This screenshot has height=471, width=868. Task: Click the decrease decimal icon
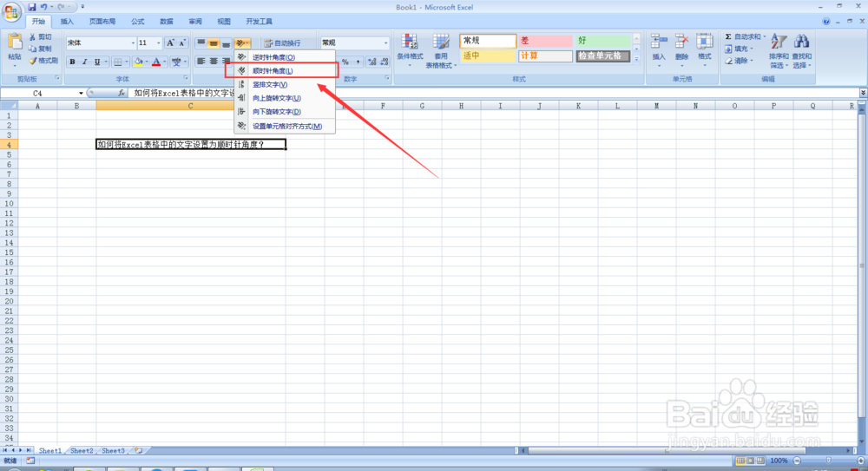[x=384, y=62]
